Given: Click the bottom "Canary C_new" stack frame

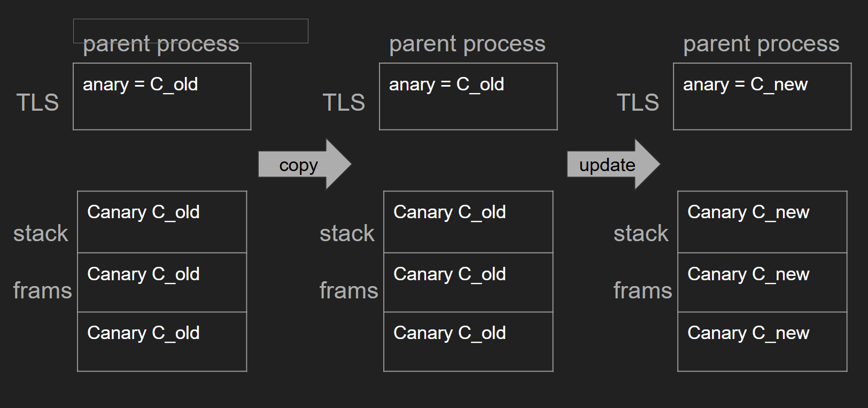Looking at the screenshot, I should tap(762, 342).
